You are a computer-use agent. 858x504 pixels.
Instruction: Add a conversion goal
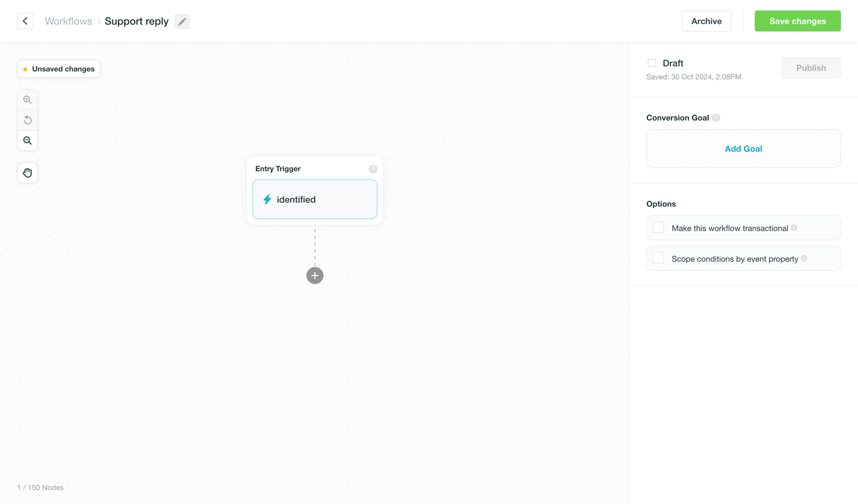(743, 148)
